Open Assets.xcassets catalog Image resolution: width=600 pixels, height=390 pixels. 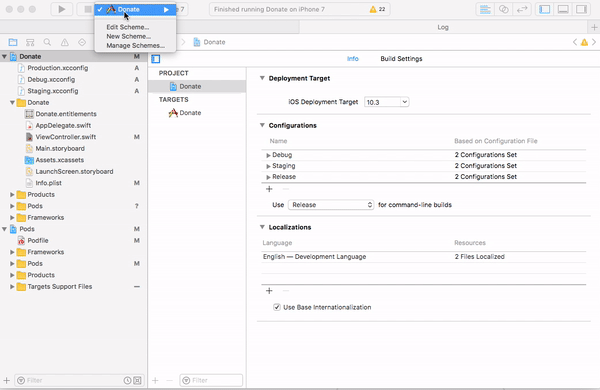tap(60, 160)
